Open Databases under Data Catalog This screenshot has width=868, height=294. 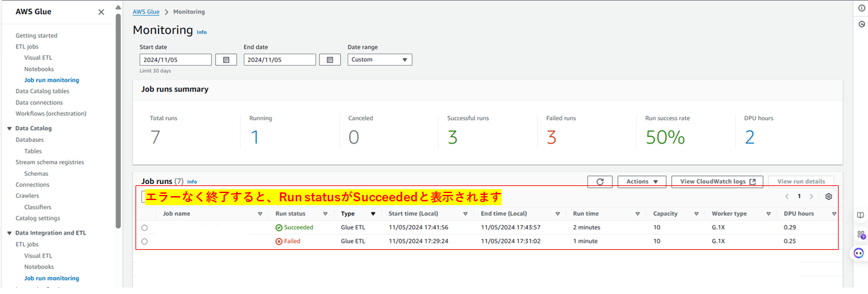tap(29, 140)
